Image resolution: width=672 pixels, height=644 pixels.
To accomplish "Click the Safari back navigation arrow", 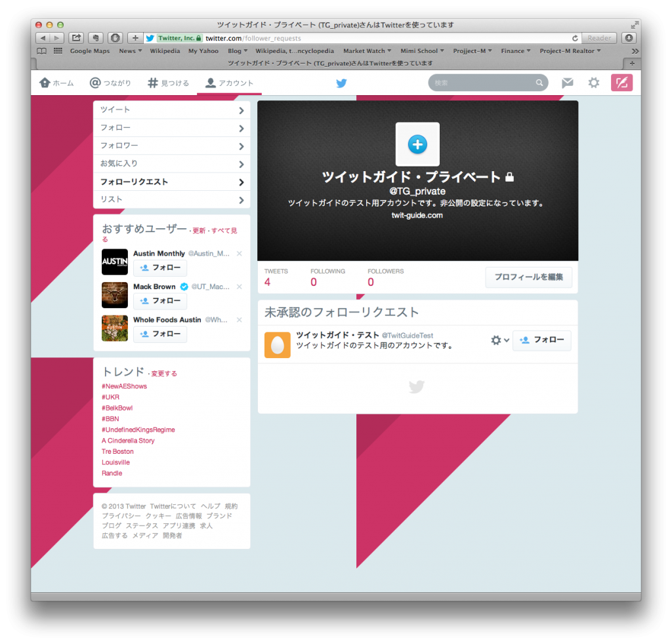I will (43, 38).
